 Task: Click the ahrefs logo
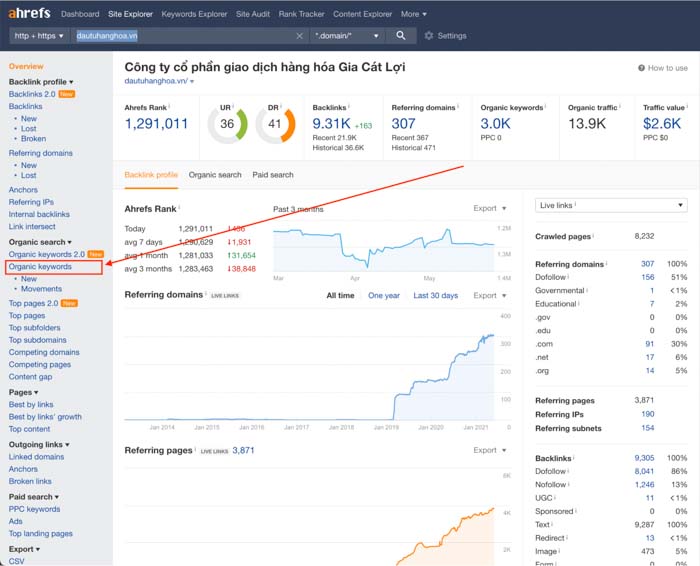point(29,13)
